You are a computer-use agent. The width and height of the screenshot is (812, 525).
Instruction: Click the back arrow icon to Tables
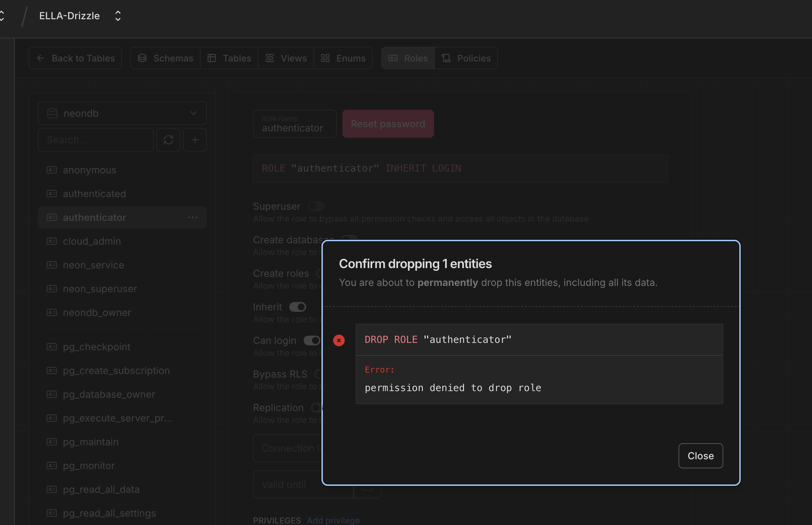(41, 58)
